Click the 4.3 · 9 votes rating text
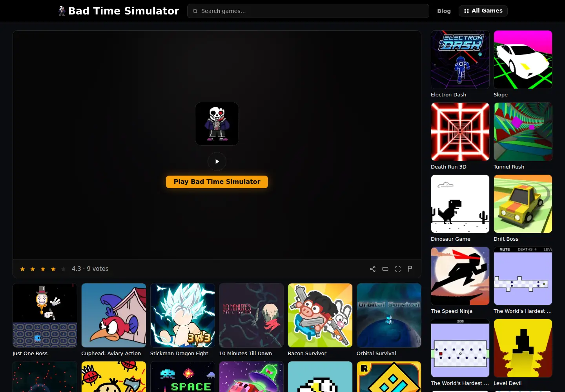The width and height of the screenshot is (565, 392). pyautogui.click(x=90, y=269)
